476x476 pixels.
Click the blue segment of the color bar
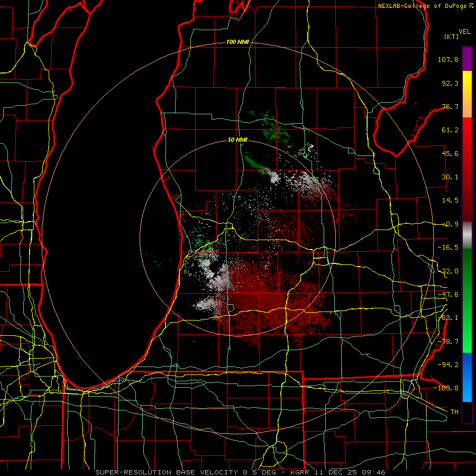[x=467, y=377]
